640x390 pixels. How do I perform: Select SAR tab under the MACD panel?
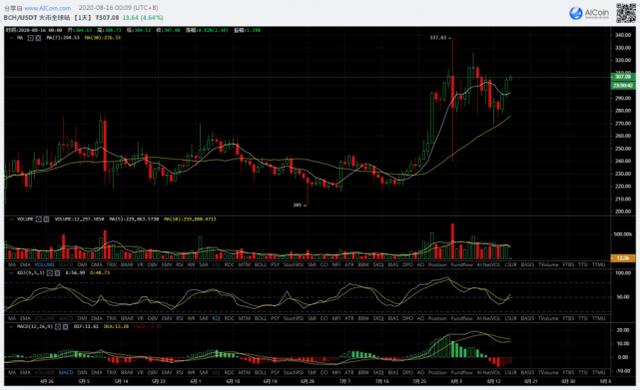[203, 372]
